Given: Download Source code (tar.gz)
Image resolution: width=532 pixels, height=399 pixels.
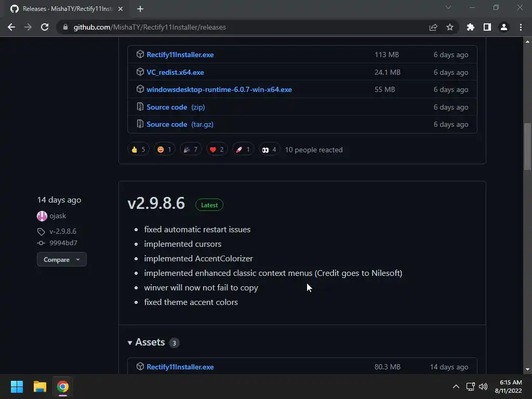Looking at the screenshot, I should 180,124.
